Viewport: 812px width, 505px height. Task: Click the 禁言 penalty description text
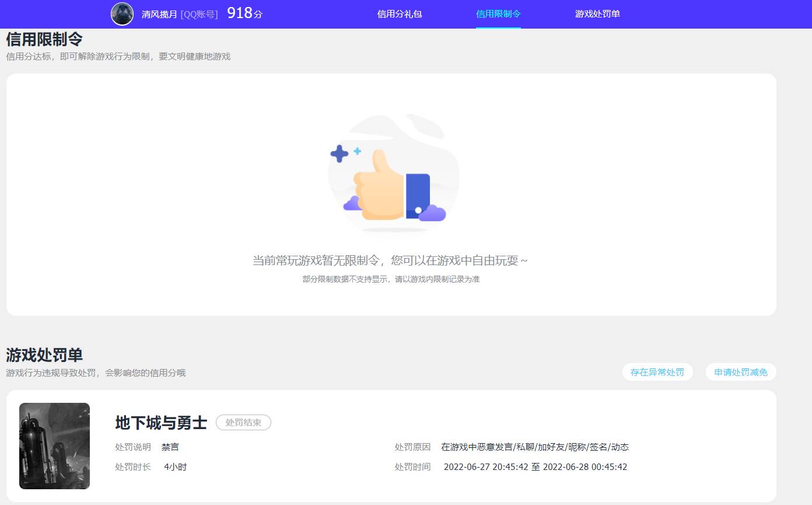(170, 447)
